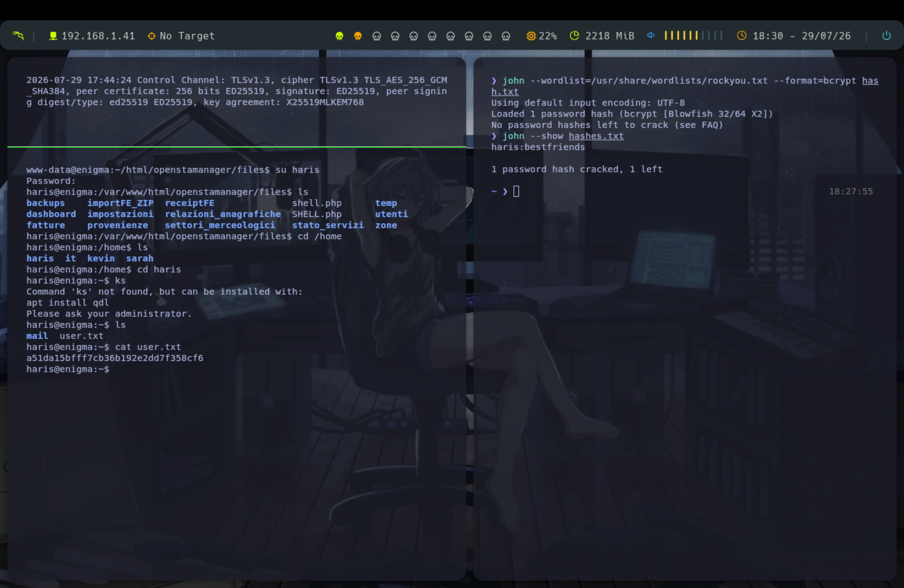Viewport: 904px width, 588px height.
Task: Click "1 password hash cracked, 1 left"
Action: pyautogui.click(x=577, y=169)
